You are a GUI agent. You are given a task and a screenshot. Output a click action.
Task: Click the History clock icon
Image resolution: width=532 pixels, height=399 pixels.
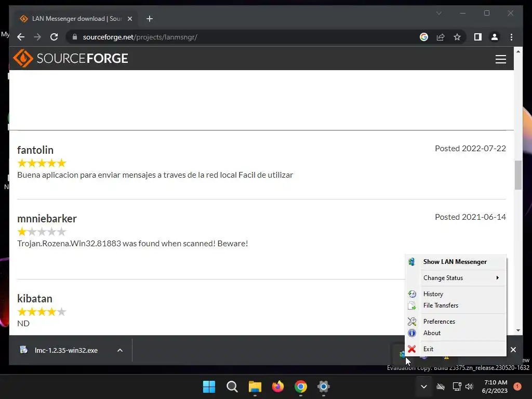coord(412,294)
